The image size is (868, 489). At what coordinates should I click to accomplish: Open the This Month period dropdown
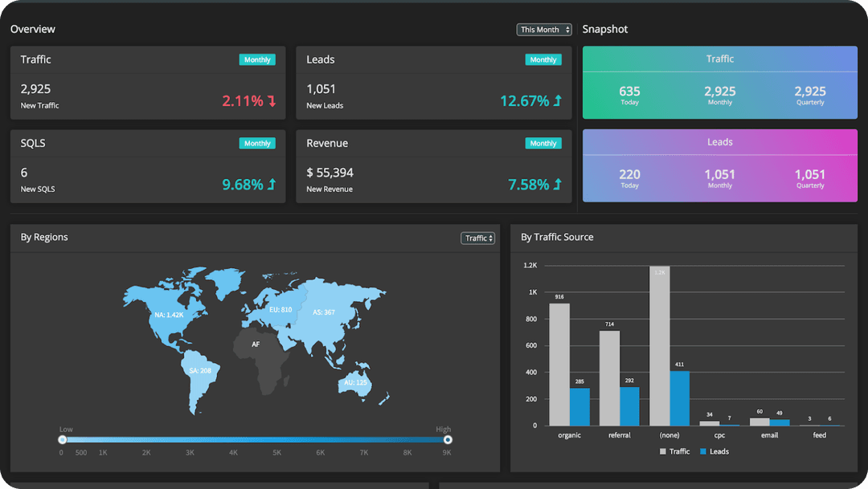click(543, 30)
